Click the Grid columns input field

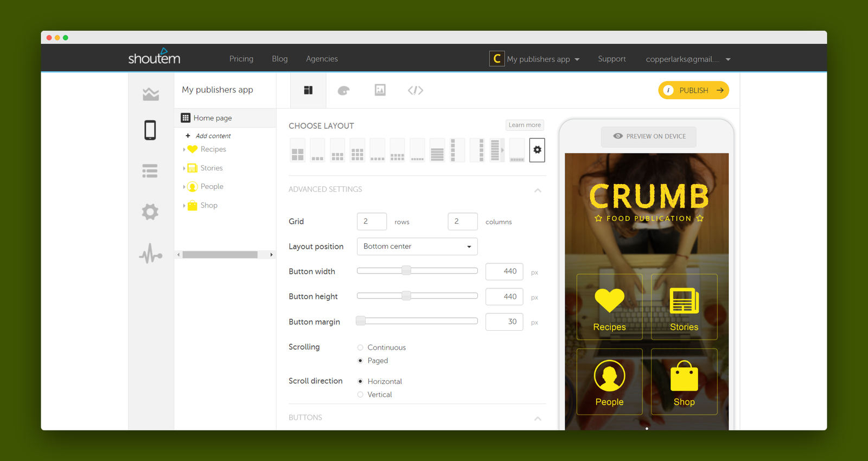pos(463,222)
